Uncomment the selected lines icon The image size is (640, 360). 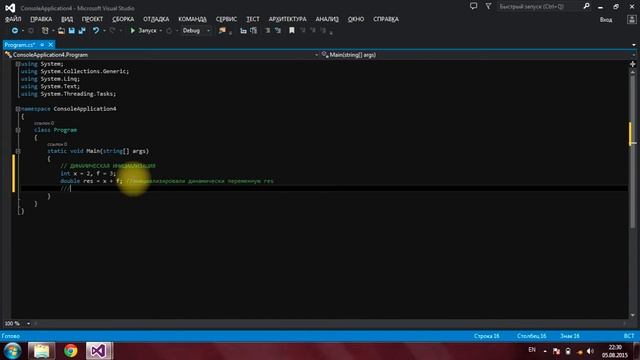[x=278, y=31]
